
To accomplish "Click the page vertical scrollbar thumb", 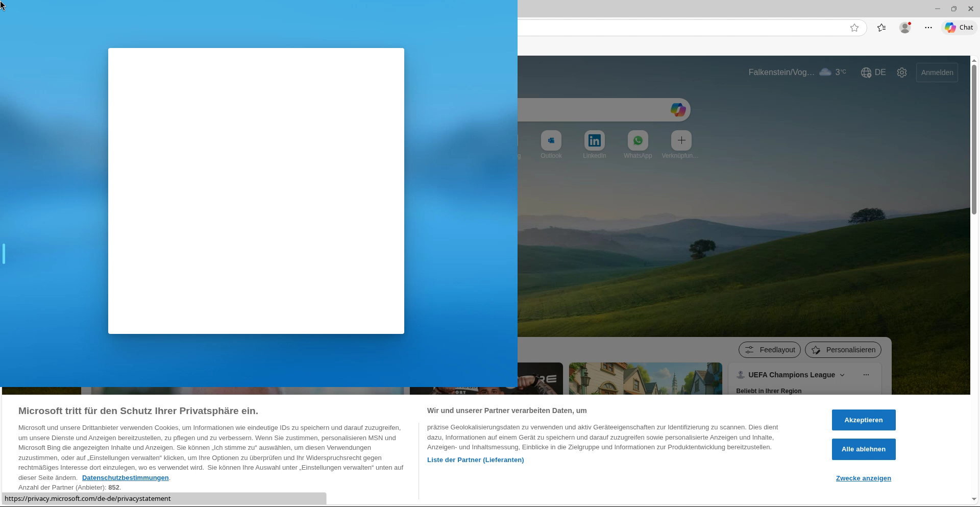I will (974, 138).
